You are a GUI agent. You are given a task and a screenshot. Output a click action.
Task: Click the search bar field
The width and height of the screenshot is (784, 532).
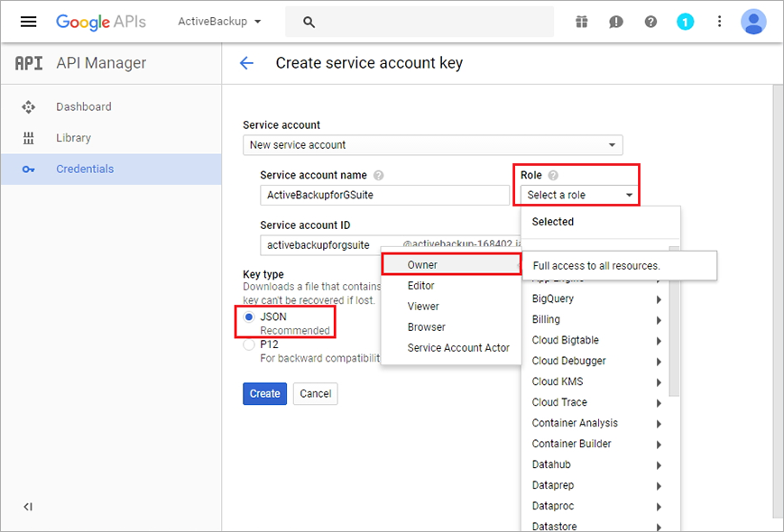click(419, 22)
